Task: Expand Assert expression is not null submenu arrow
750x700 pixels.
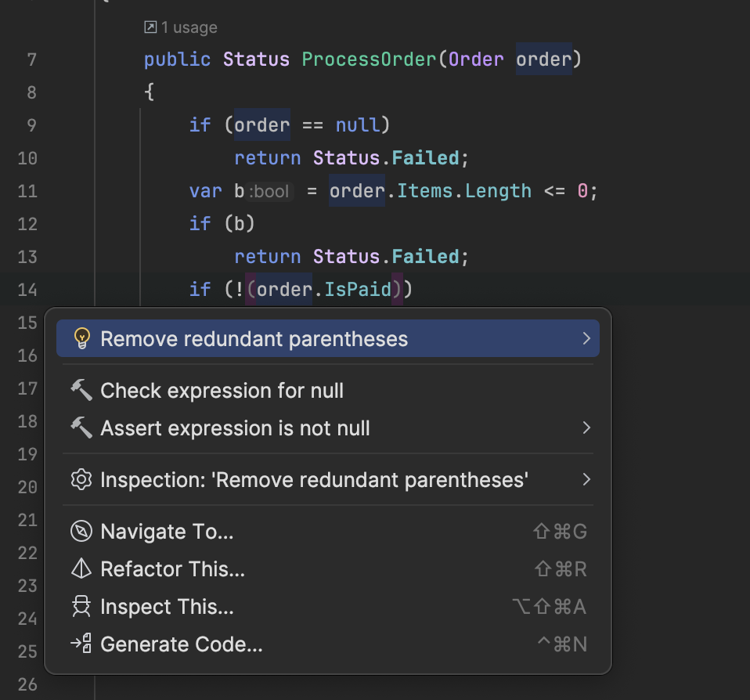Action: coord(586,428)
